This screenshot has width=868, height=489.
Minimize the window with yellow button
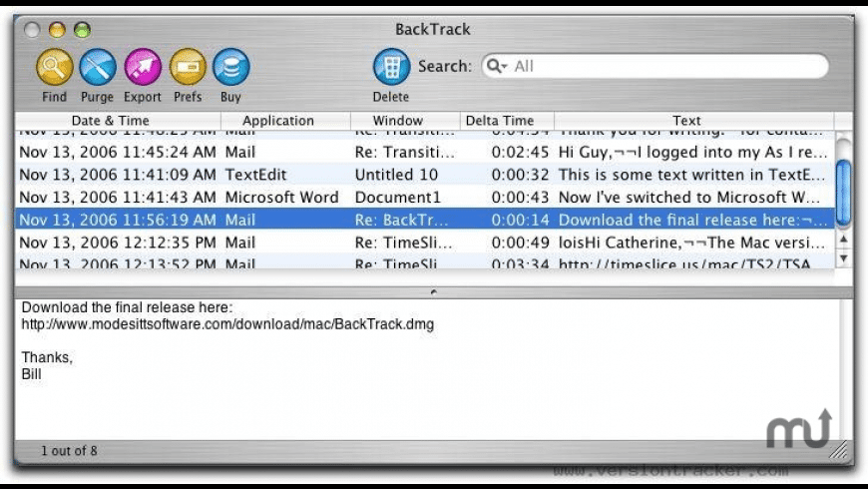point(57,29)
